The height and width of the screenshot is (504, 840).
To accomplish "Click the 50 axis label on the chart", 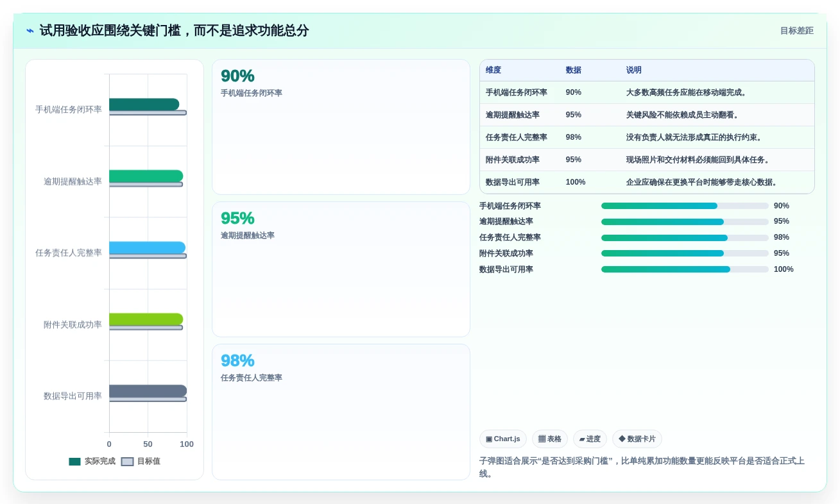I will click(x=148, y=444).
